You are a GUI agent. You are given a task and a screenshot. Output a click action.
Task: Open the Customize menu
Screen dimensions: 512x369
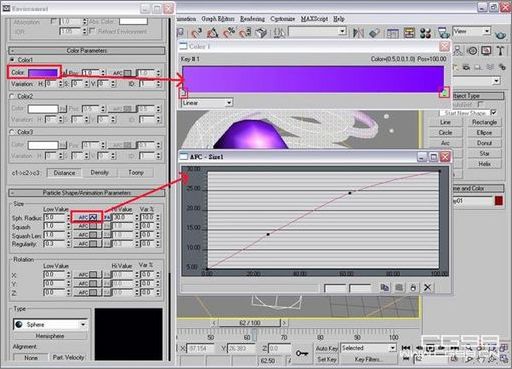283,19
